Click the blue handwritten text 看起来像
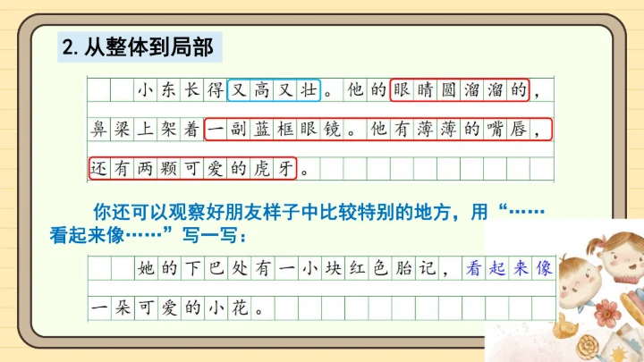The image size is (644, 362). (x=511, y=267)
